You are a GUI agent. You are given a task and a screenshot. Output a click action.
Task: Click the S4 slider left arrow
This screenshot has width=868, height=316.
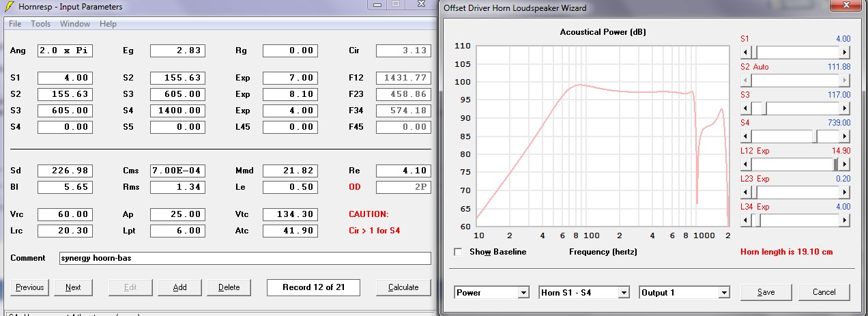coord(746,137)
